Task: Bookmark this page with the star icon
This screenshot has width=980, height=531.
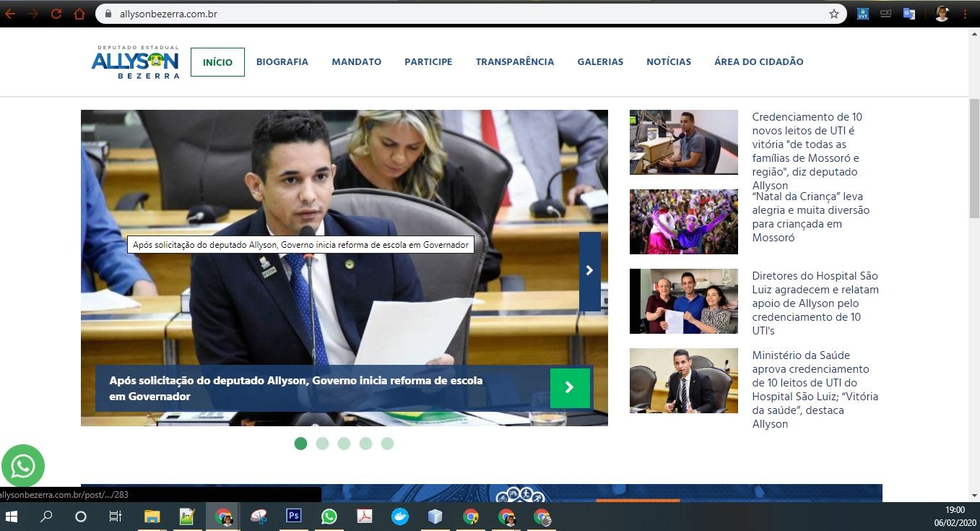Action: coord(834,14)
